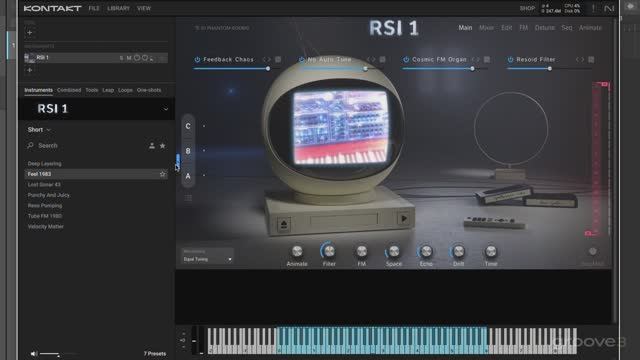Screen dimensions: 640x360
Task: Filter presets by user content icon
Action: pyautogui.click(x=152, y=146)
